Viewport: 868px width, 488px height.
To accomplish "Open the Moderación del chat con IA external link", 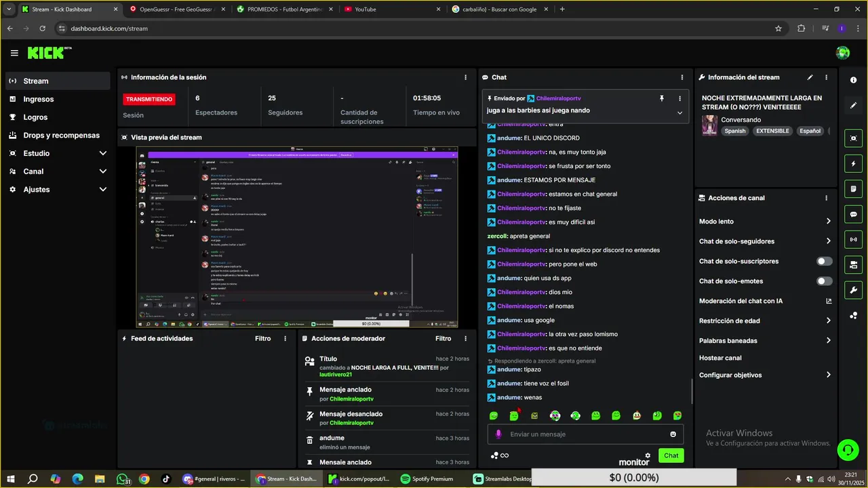I will click(x=829, y=301).
